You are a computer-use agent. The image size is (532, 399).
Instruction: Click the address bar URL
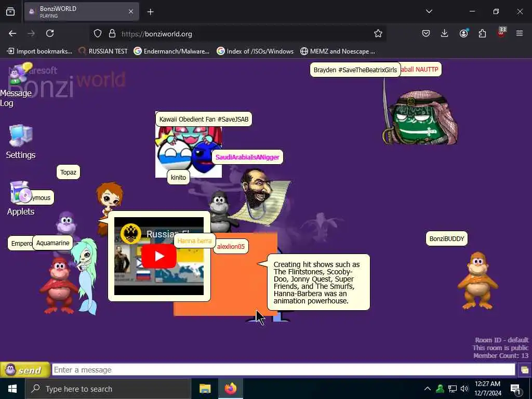pyautogui.click(x=157, y=34)
